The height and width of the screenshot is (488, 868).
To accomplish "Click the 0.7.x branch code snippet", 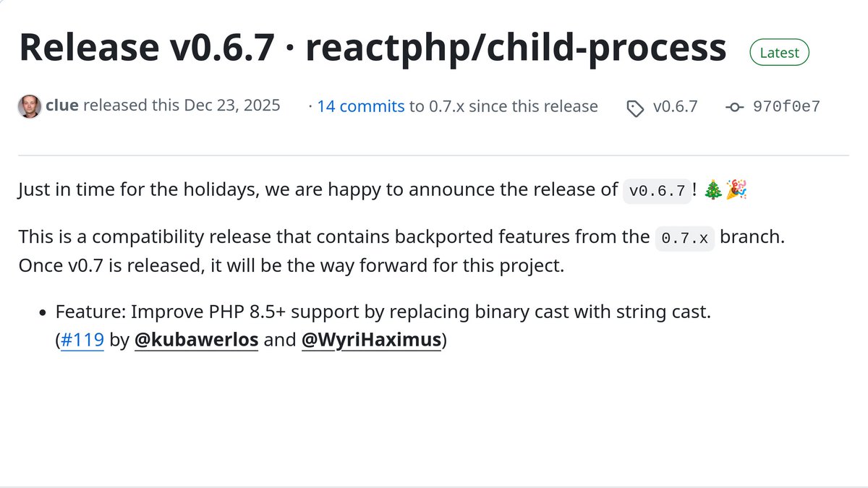I will tap(685, 238).
